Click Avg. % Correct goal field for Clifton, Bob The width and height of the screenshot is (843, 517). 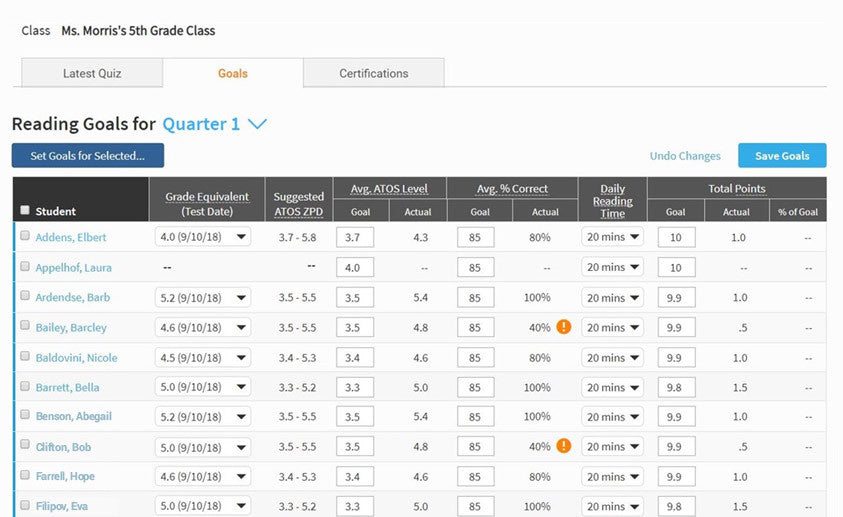click(x=475, y=447)
